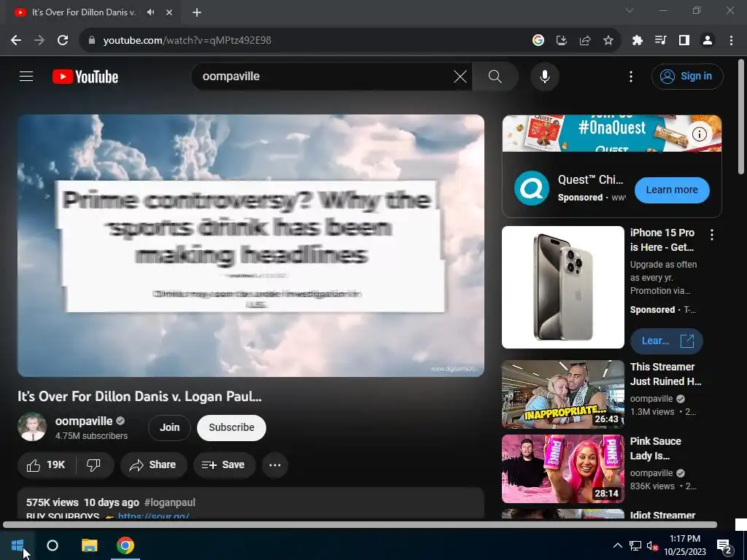
Task: Open Chrome from the taskbar
Action: (x=125, y=545)
